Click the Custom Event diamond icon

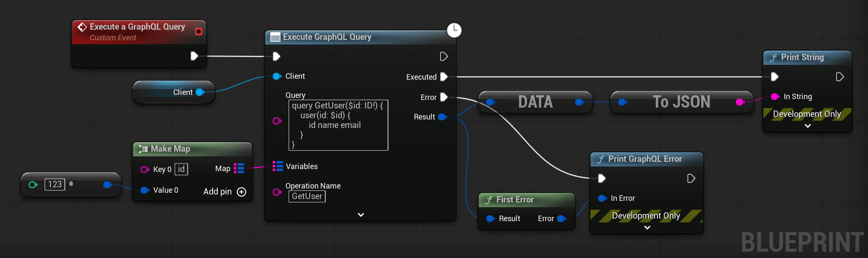82,27
